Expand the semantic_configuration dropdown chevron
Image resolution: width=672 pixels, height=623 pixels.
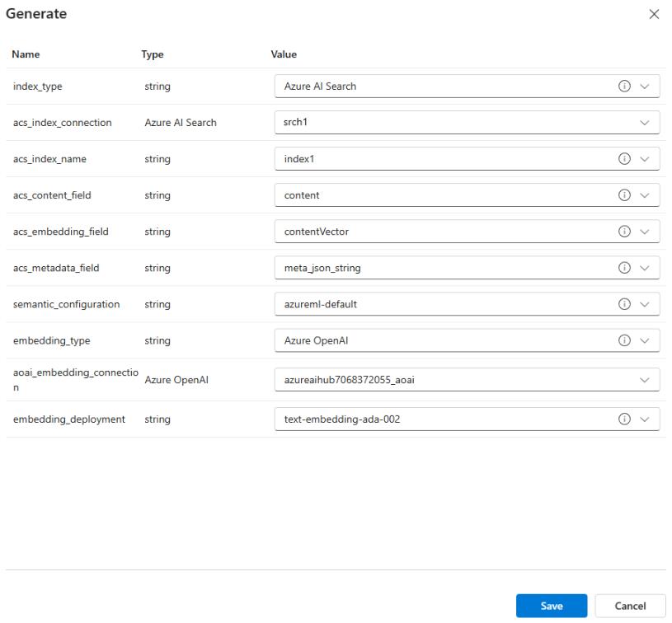[x=645, y=304]
